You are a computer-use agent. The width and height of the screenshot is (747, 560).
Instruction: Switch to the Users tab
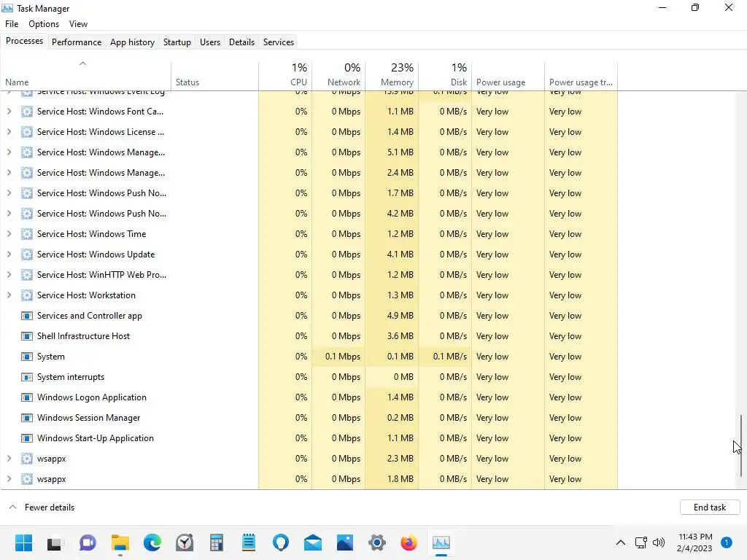coord(210,42)
